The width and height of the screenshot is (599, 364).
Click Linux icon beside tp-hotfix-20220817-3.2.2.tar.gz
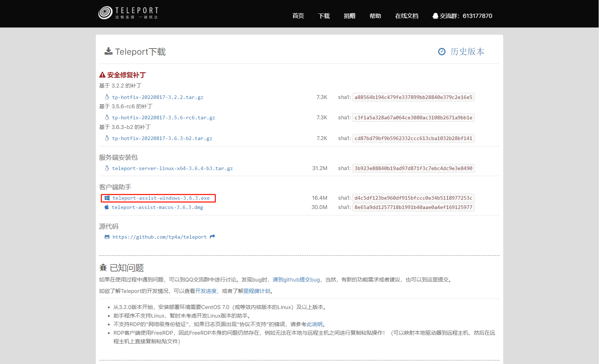[107, 97]
